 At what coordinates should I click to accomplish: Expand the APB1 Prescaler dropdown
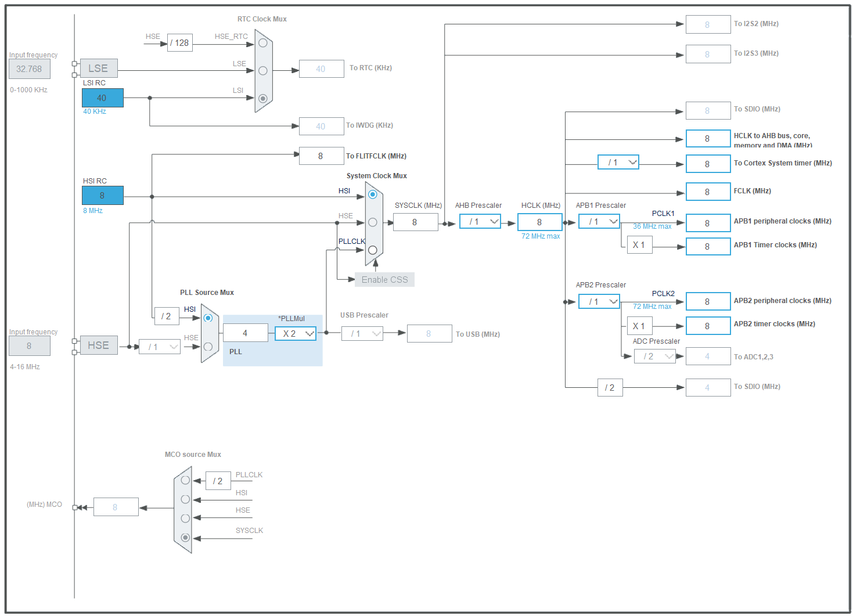(599, 221)
